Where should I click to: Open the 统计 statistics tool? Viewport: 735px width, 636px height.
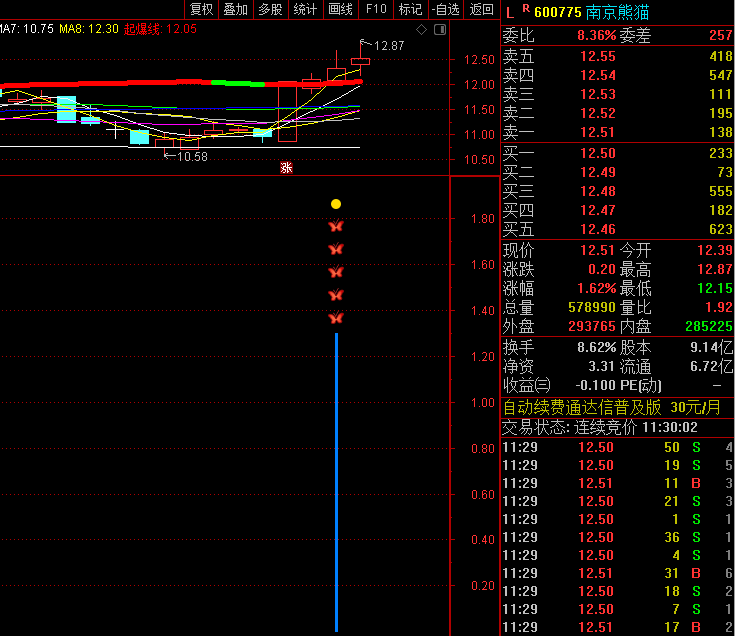tap(305, 10)
